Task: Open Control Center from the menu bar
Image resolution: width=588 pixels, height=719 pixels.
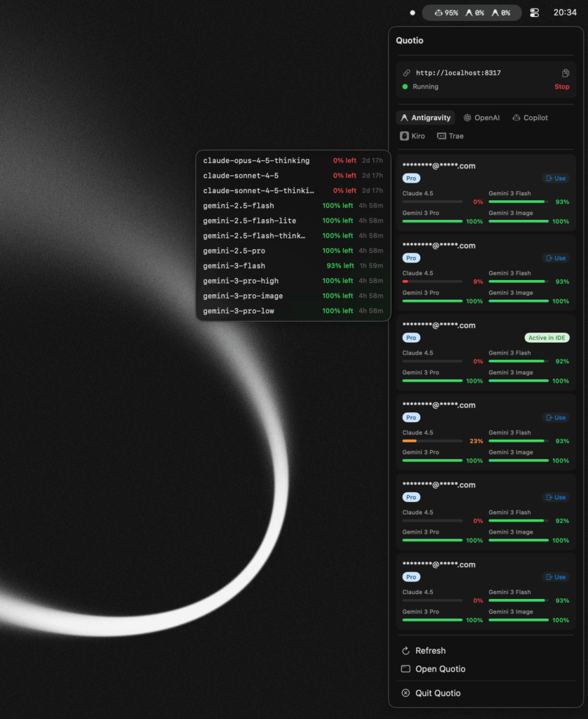Action: point(535,13)
